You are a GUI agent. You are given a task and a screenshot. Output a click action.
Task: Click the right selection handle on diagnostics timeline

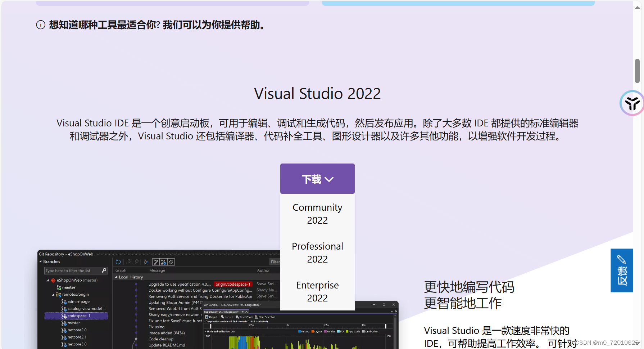coord(386,326)
